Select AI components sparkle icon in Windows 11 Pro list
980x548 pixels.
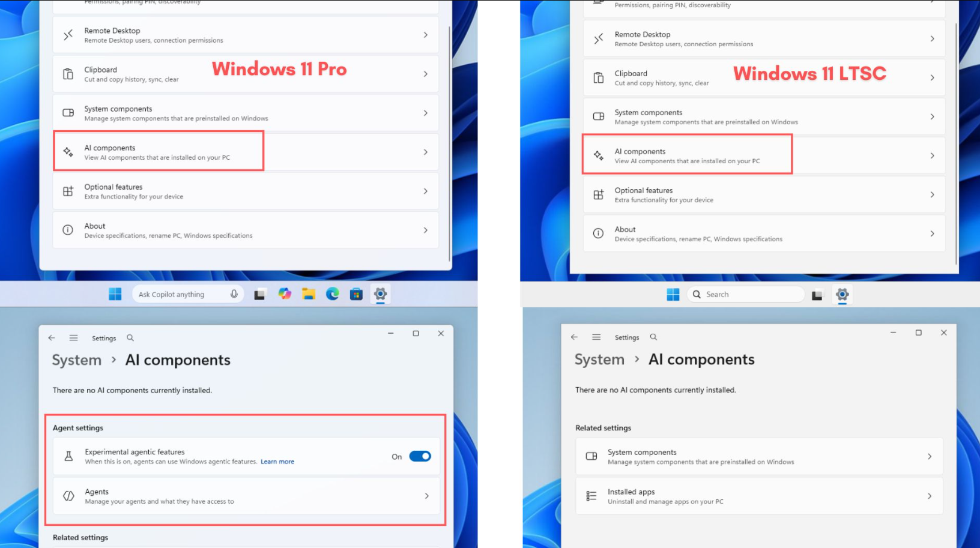click(x=68, y=152)
